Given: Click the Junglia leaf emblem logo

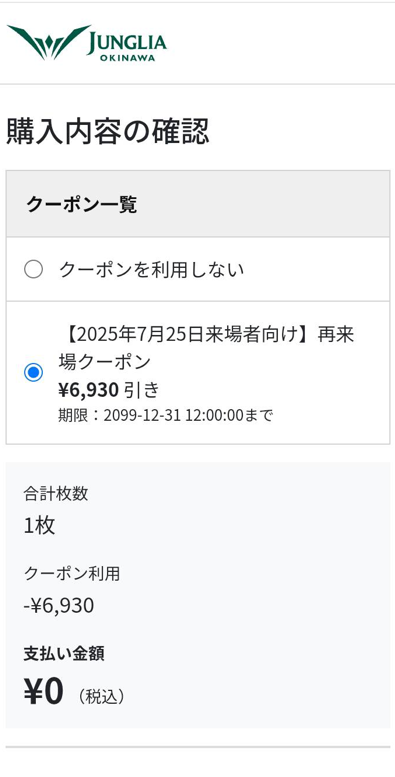Looking at the screenshot, I should tap(48, 42).
